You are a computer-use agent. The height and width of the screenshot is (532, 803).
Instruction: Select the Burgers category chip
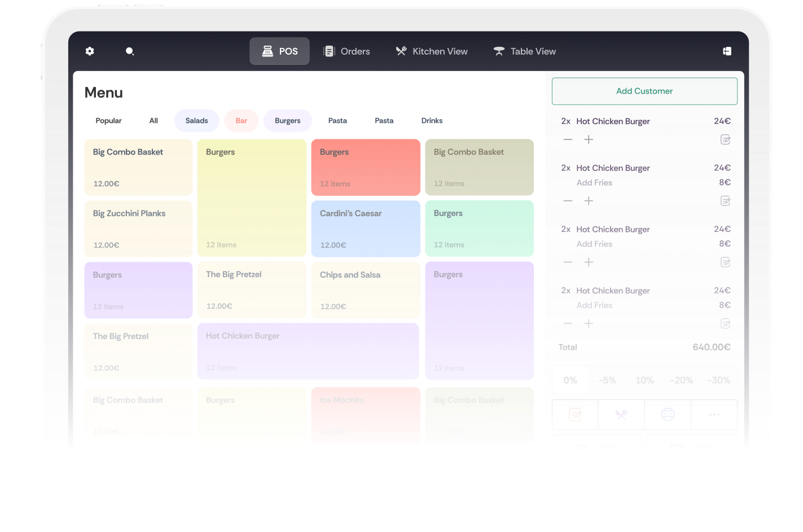click(288, 121)
